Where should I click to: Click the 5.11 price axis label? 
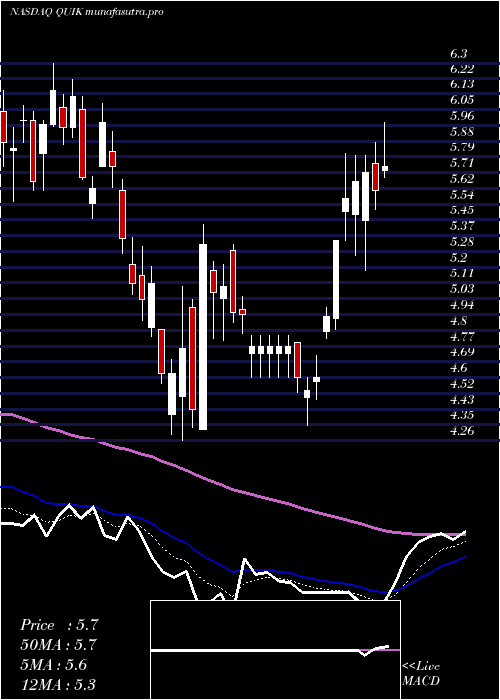coord(462,273)
